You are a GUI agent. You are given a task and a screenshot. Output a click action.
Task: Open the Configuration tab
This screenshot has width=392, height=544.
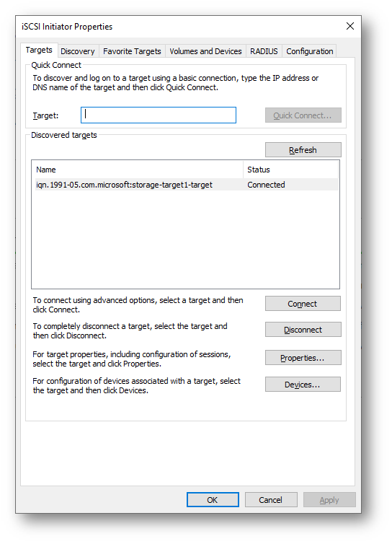pos(310,51)
